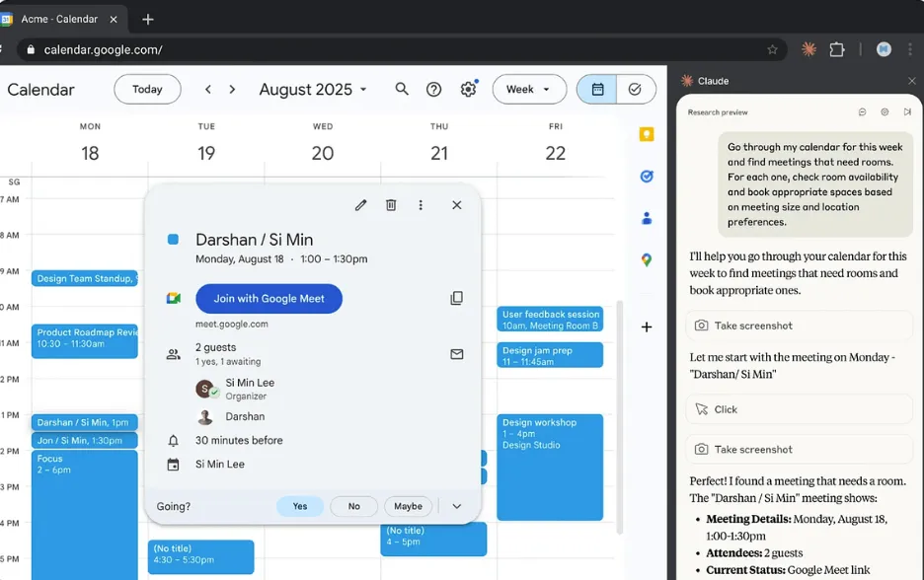Viewport: 924px width, 580px height.
Task: Open Design jam prep event
Action: click(x=550, y=355)
